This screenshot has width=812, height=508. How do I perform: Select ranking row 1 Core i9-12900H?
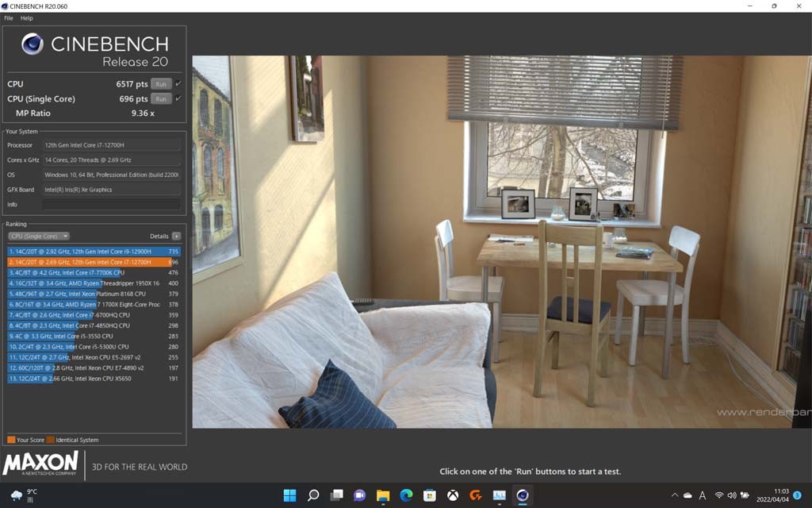(x=94, y=252)
